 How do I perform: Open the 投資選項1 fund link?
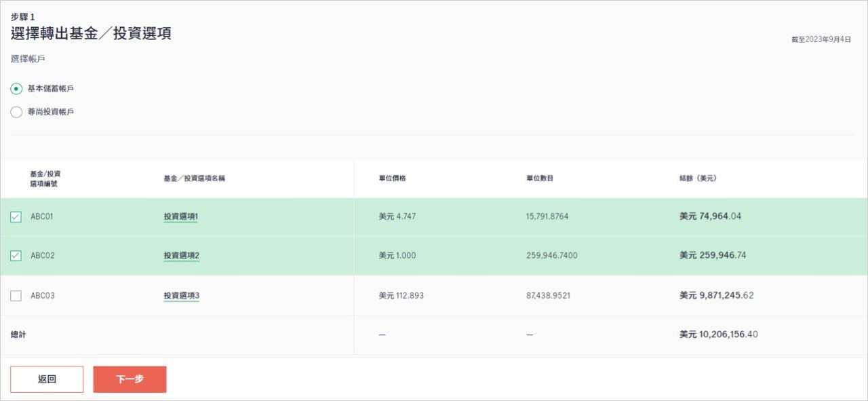pos(181,217)
